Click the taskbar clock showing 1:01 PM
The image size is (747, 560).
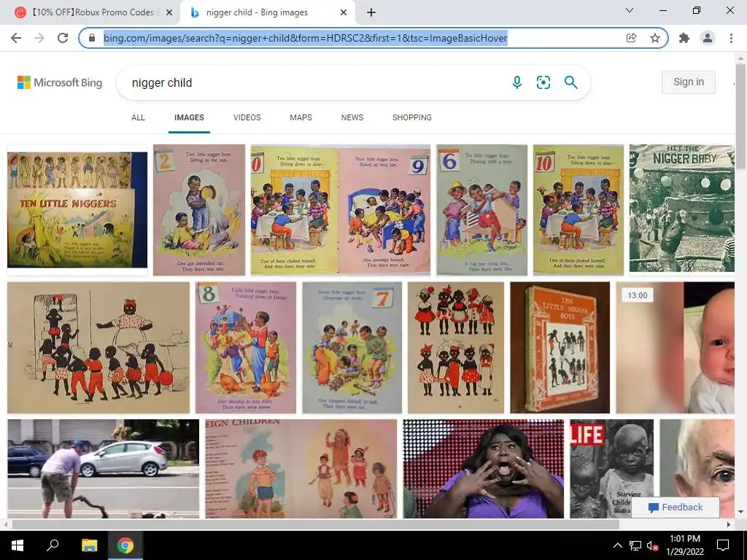684,545
